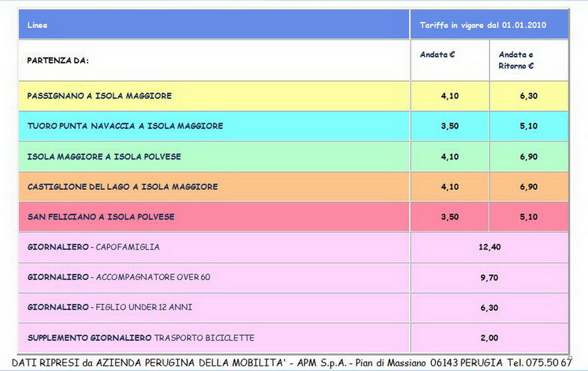Screen dimensions: 588x371
Task: Click 'Pian di Massiano 06143 PERUGIA' footer address
Action: coord(429,363)
